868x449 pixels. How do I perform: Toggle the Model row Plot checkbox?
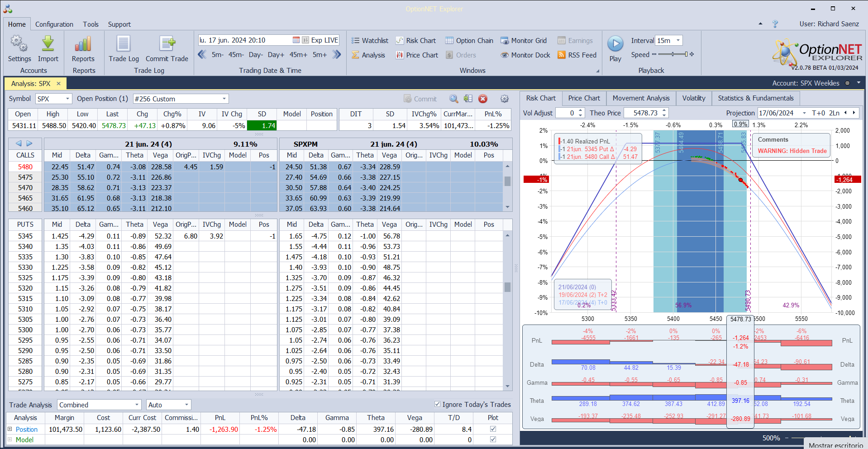(x=493, y=439)
